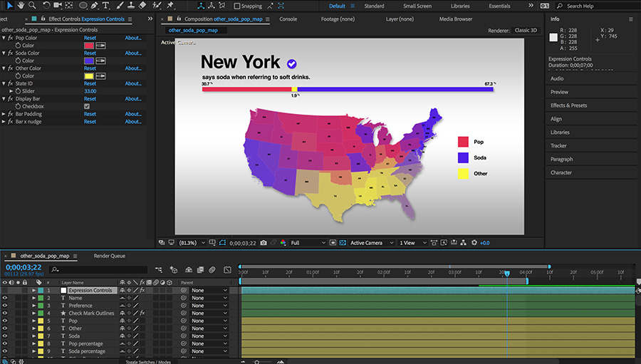Uncheck the Display Bar Checkbox
Screen dimensions: 641x364
click(x=87, y=106)
